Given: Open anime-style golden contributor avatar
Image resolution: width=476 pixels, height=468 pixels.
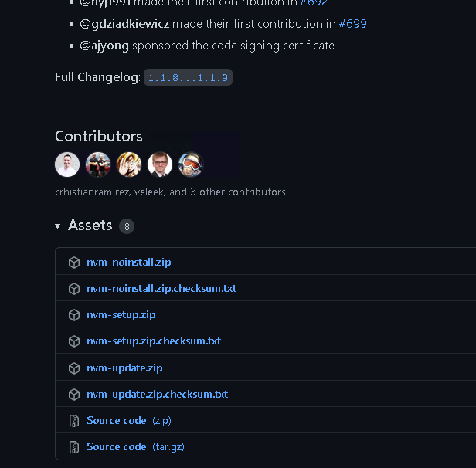Looking at the screenshot, I should [x=129, y=164].
